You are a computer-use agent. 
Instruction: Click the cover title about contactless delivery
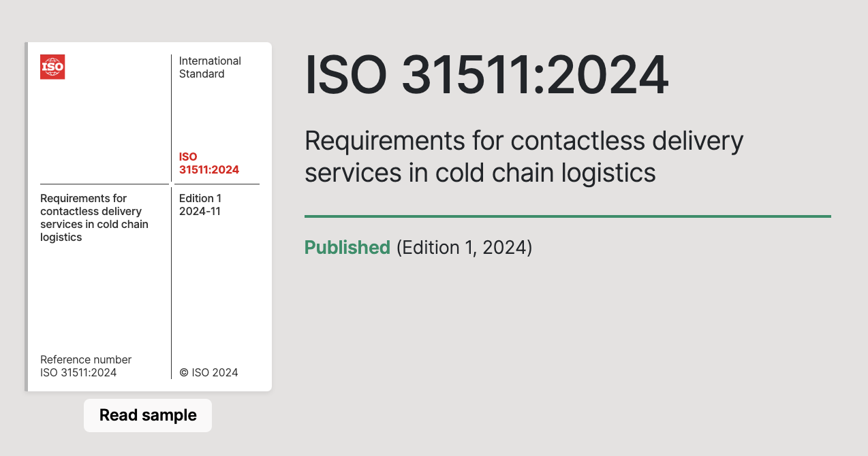tap(94, 218)
